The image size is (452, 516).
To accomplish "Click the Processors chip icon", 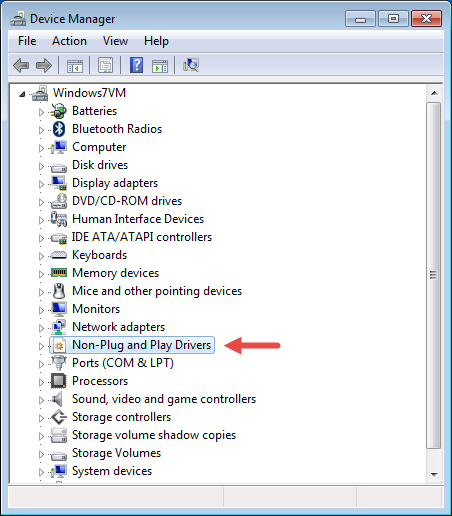I will (59, 381).
